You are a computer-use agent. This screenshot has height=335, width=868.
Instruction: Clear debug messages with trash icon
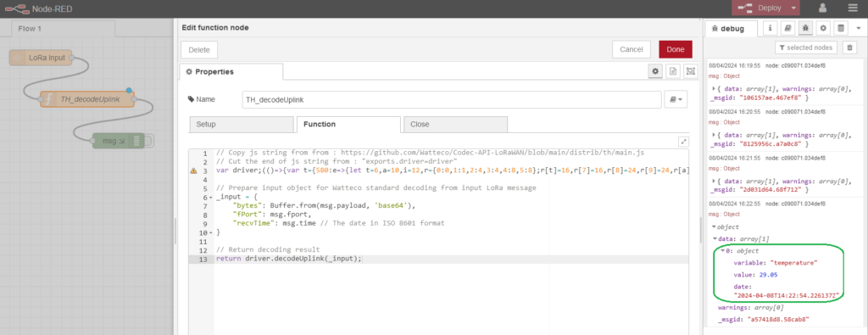(x=849, y=47)
